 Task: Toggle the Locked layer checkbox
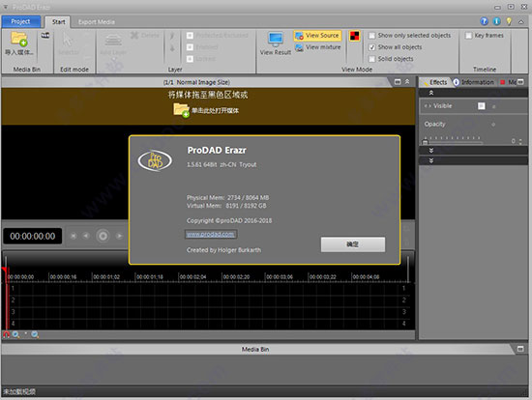coord(190,59)
